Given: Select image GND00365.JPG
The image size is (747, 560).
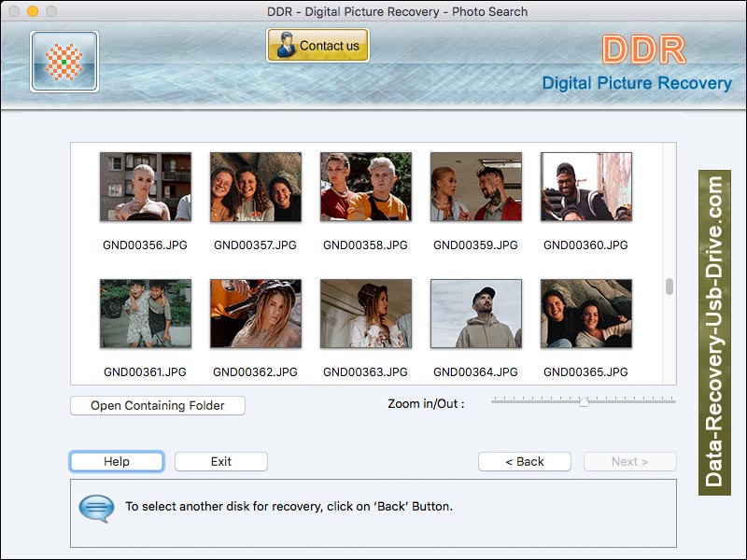Looking at the screenshot, I should coord(585,314).
